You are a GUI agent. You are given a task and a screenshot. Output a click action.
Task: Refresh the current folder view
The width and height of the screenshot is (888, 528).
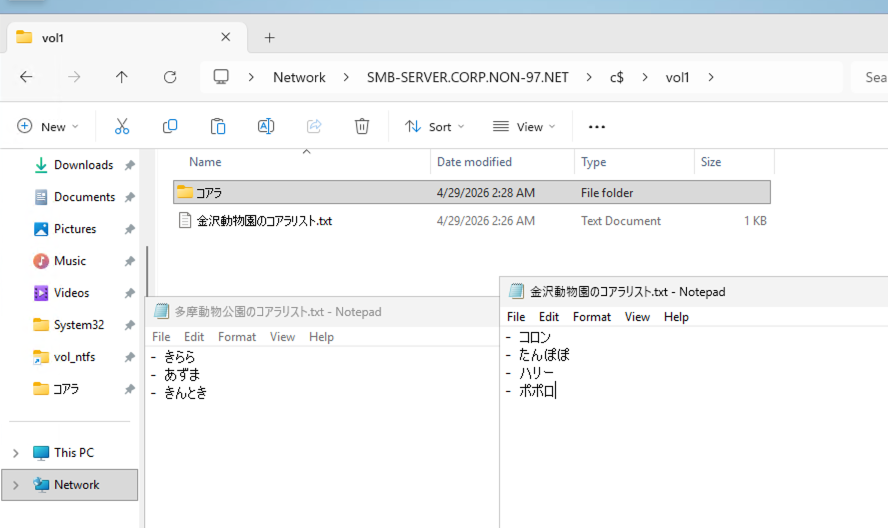(x=170, y=77)
